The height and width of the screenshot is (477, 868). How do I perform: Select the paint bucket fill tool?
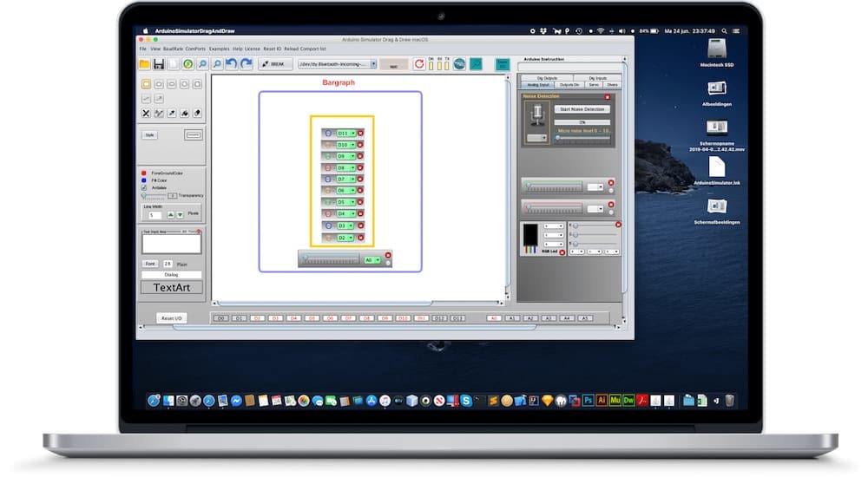click(184, 113)
